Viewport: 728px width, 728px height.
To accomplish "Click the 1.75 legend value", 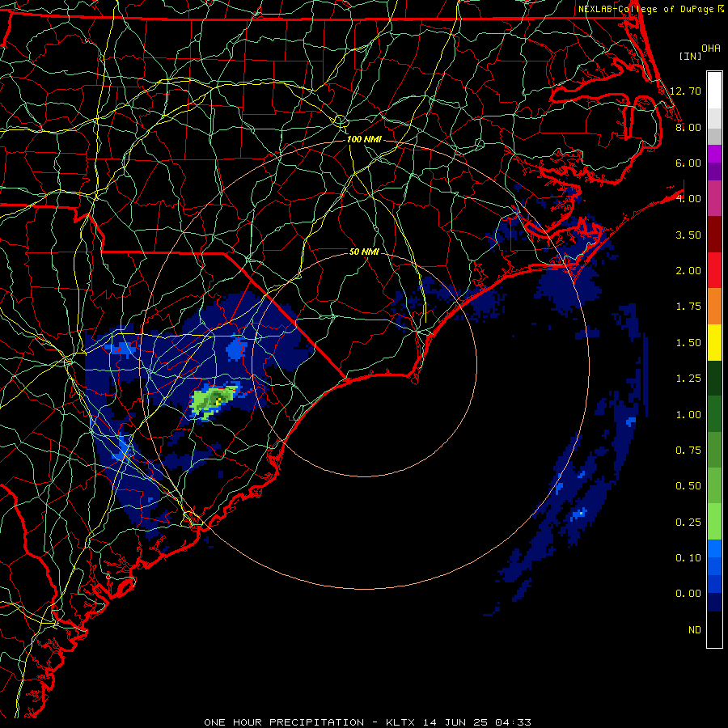I will coord(688,307).
